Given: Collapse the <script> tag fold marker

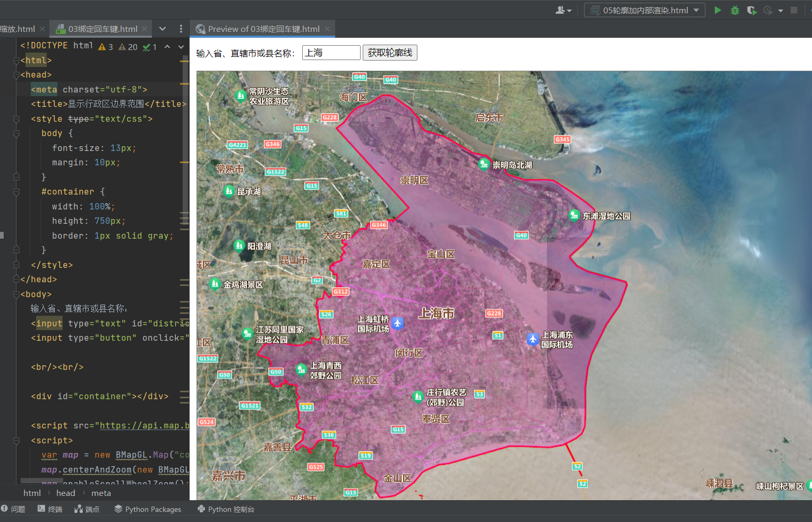Looking at the screenshot, I should [16, 441].
